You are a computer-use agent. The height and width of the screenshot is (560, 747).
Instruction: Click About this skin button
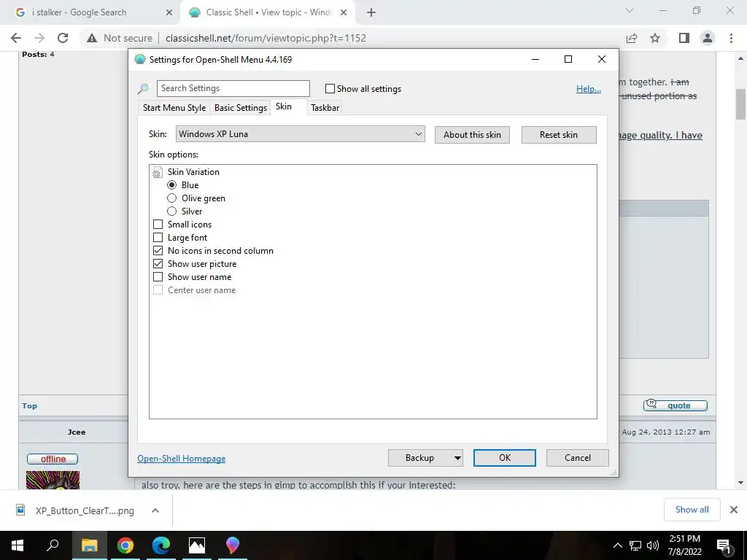[x=472, y=135]
